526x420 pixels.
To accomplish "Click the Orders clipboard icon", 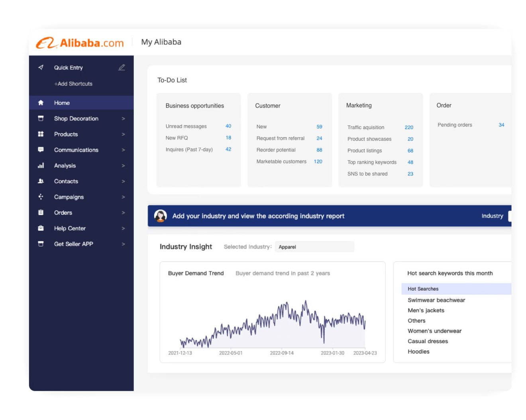I will 41,213.
